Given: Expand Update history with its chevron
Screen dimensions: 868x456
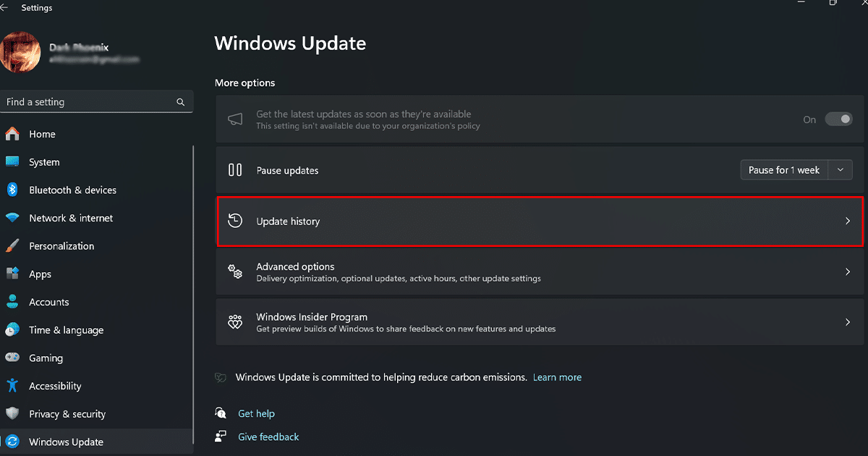Looking at the screenshot, I should coord(848,221).
